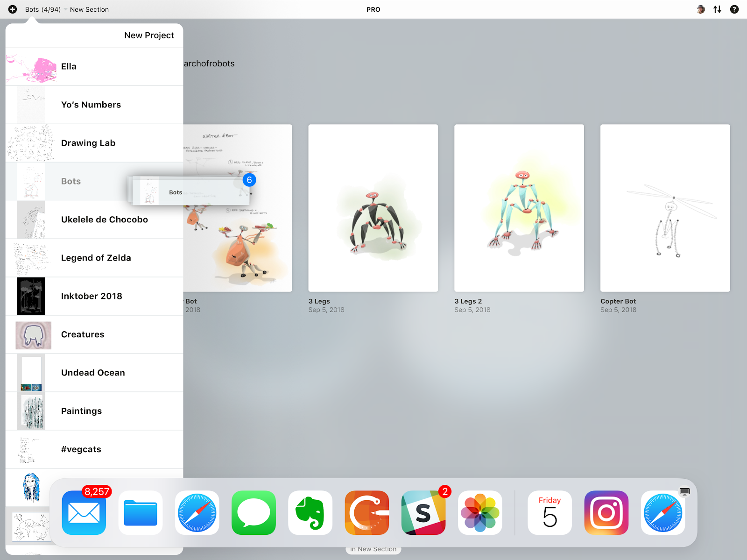Click the sync arrows icon
This screenshot has width=747, height=560.
[718, 9]
